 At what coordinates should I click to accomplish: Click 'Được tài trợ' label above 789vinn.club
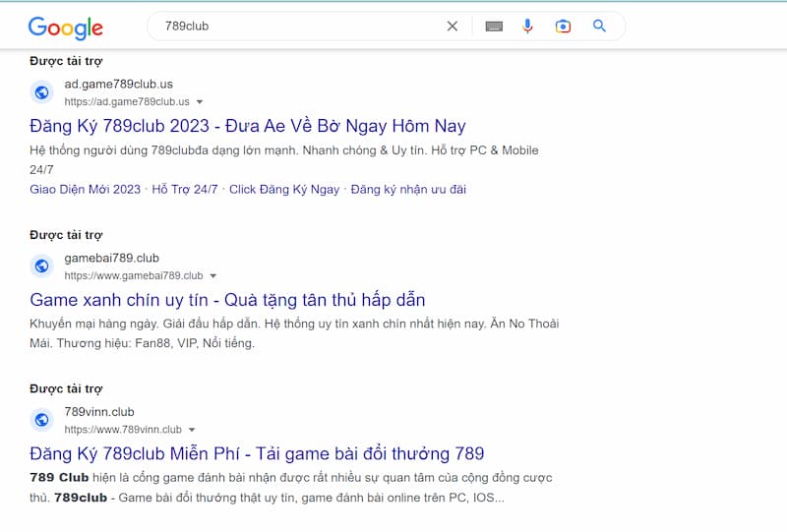tap(66, 388)
